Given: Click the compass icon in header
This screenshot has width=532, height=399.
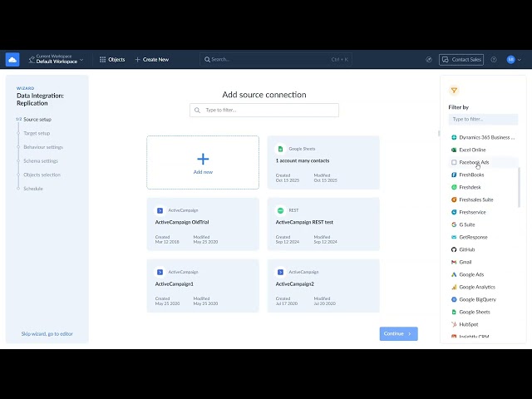Looking at the screenshot, I should (429, 60).
